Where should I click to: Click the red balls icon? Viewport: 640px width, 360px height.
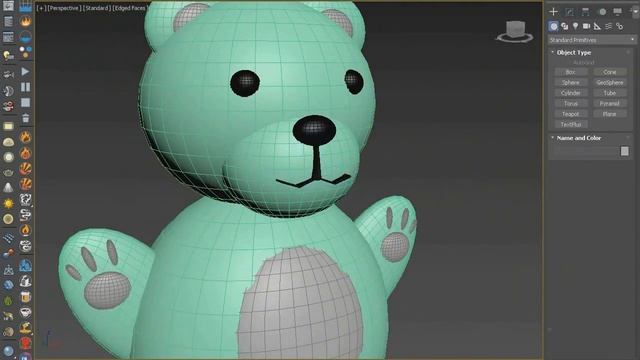point(8,107)
